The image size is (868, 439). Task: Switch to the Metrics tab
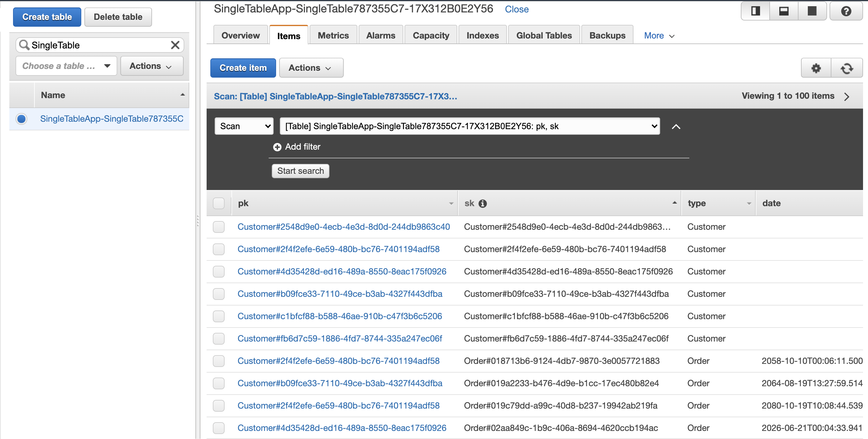coord(333,35)
